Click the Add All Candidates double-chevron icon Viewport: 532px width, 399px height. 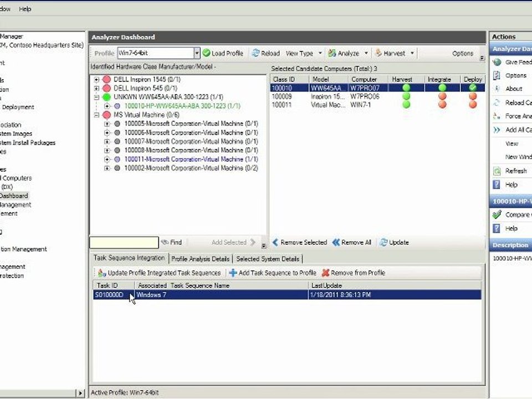tap(497, 130)
